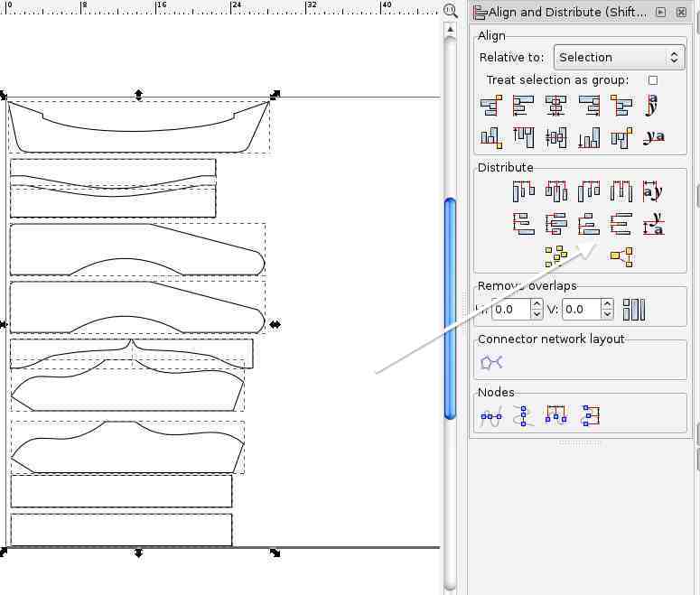Increase the H overlap value
The image size is (700, 595).
[x=537, y=304]
